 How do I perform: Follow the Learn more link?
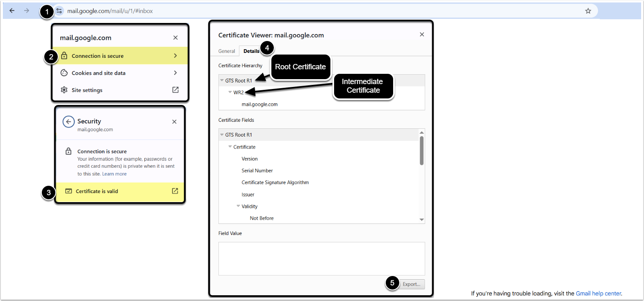(x=114, y=174)
